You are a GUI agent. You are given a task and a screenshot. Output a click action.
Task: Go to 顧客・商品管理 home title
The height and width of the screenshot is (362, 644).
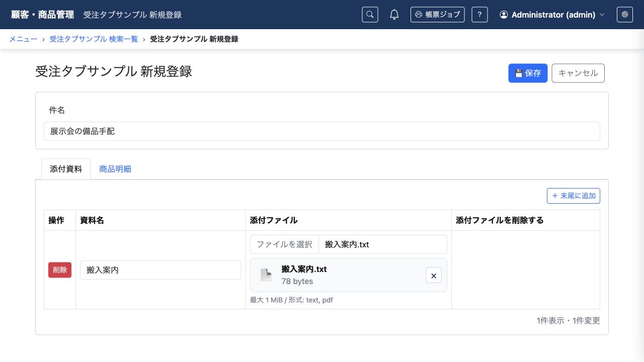pyautogui.click(x=42, y=15)
